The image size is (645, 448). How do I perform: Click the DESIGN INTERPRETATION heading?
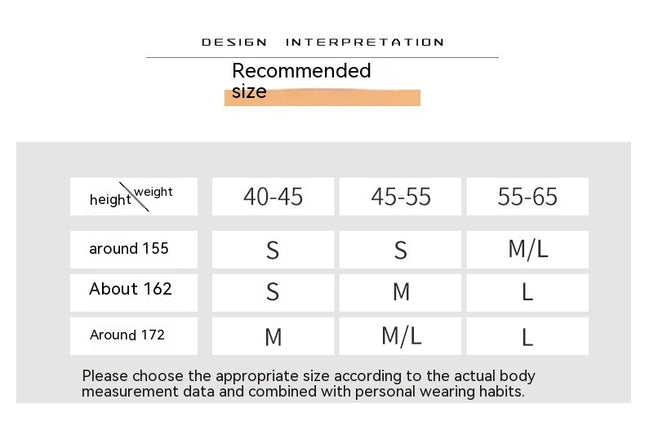pyautogui.click(x=322, y=42)
